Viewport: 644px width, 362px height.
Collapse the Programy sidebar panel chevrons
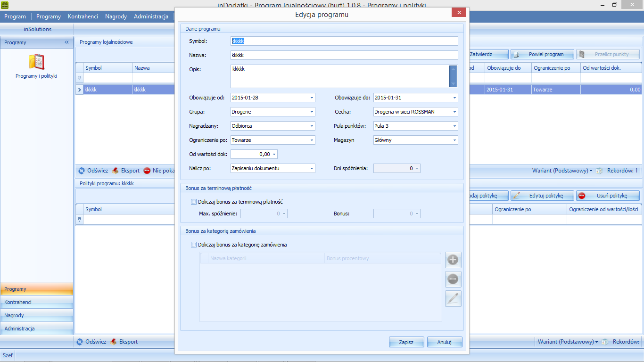67,42
